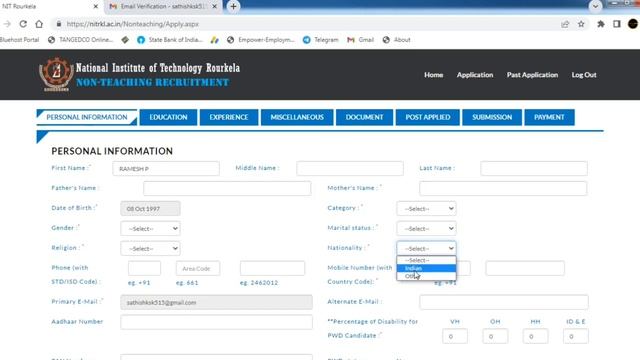Click the Last Name field

coord(534,169)
